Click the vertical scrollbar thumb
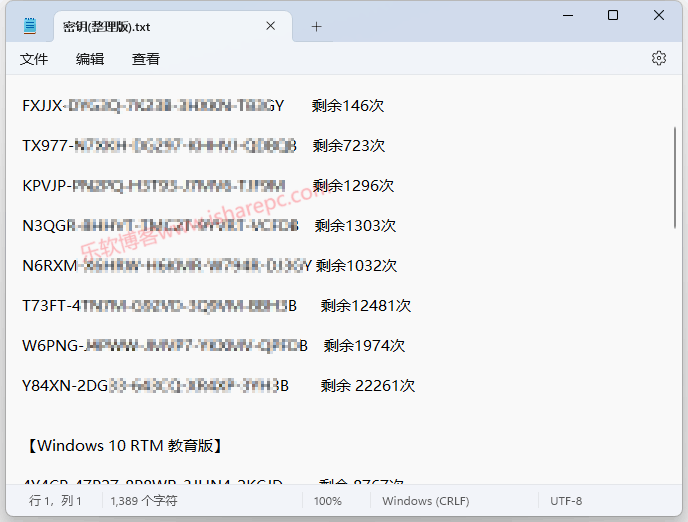 click(675, 178)
